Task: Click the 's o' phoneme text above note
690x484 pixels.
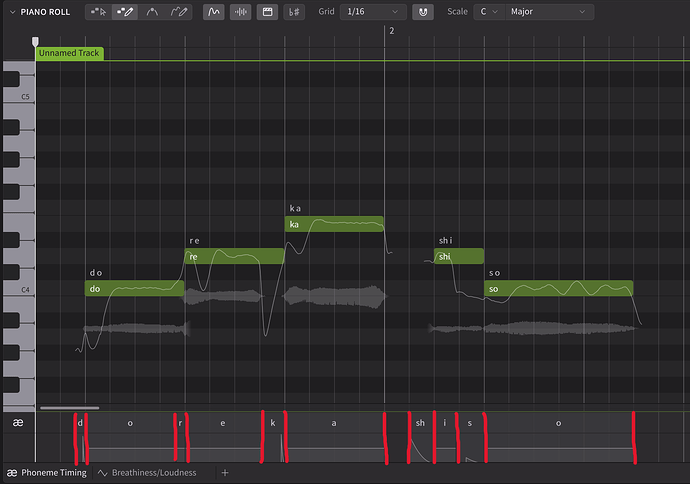Action: (495, 273)
